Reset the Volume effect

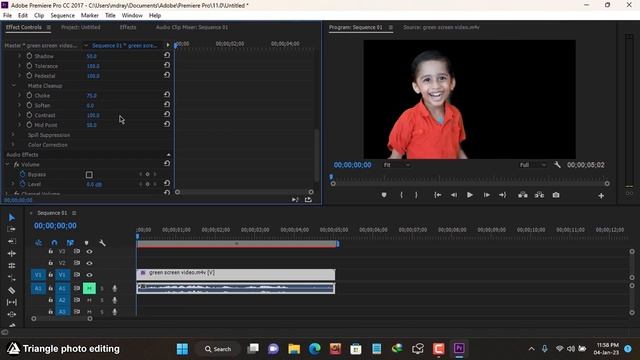167,164
